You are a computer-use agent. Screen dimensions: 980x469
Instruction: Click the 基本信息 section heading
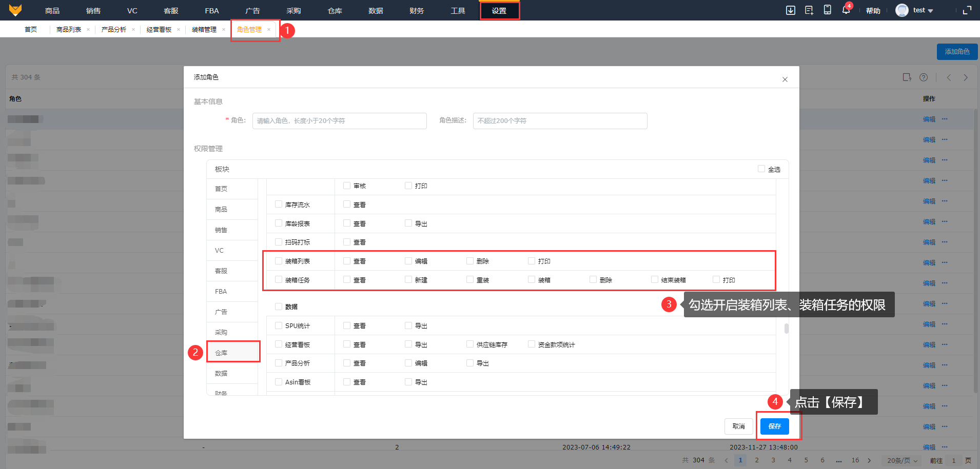(x=208, y=101)
